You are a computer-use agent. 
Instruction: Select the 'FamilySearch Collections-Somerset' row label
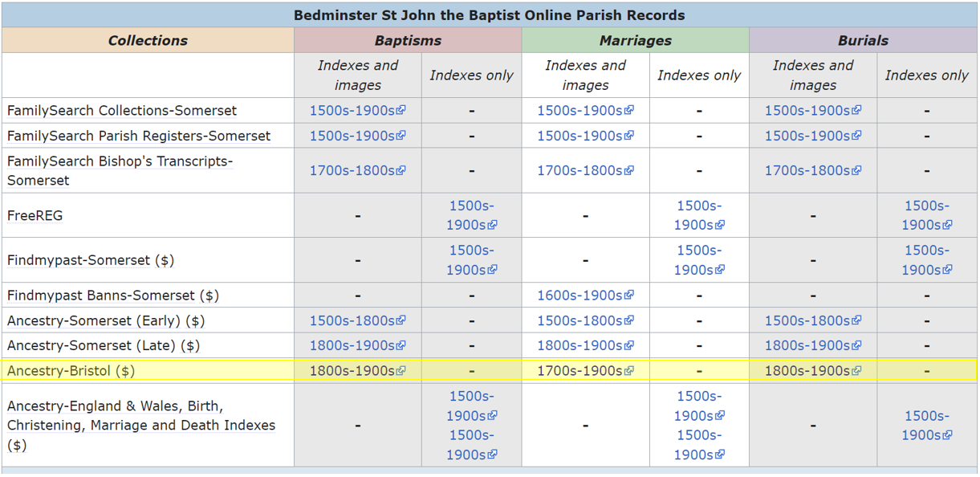pyautogui.click(x=122, y=111)
